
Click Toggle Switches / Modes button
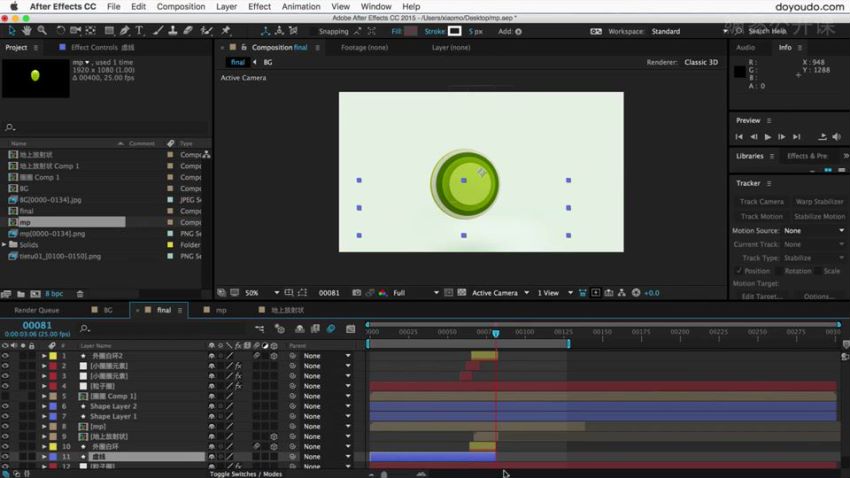coord(246,473)
